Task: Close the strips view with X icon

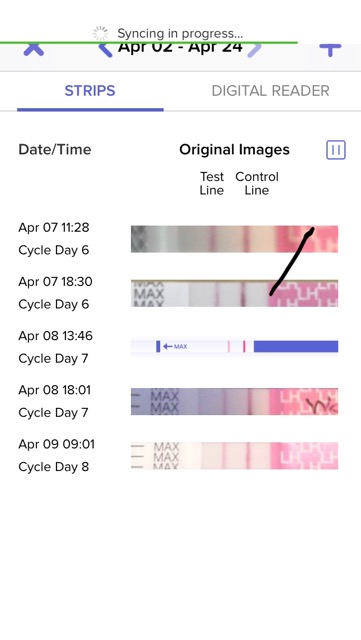Action: tap(34, 50)
